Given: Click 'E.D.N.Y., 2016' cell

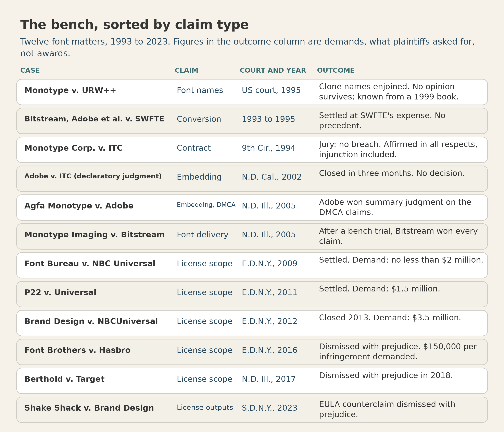Looking at the screenshot, I should (269, 350).
